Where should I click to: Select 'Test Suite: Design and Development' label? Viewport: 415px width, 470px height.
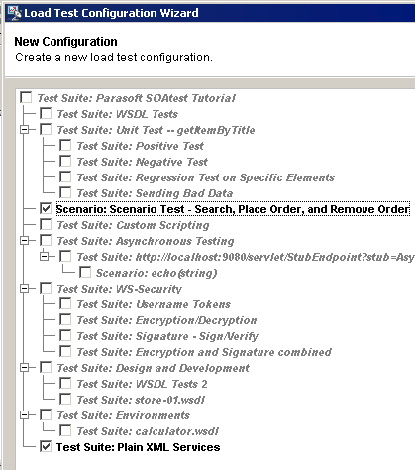[153, 368]
